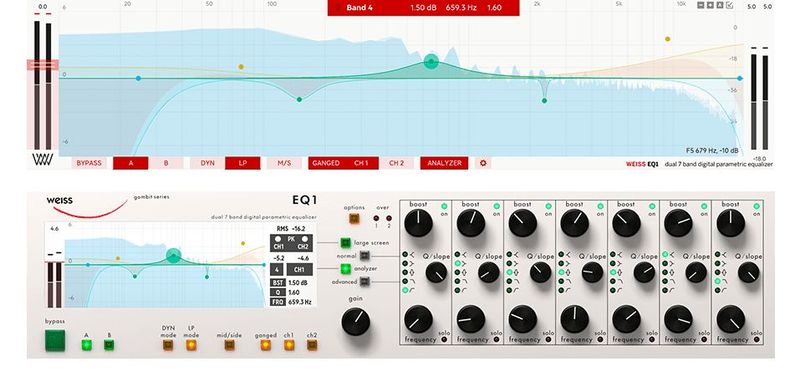Switch to M/S in large screen toolbar

[x=284, y=163]
